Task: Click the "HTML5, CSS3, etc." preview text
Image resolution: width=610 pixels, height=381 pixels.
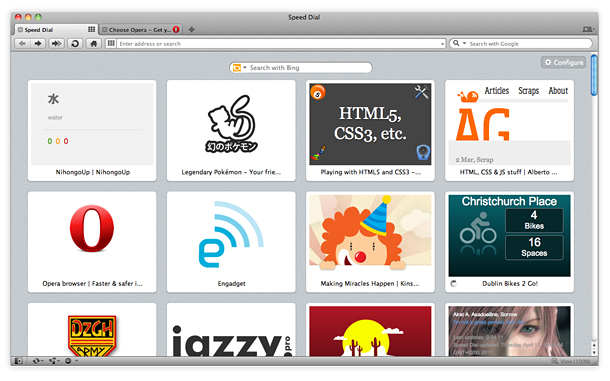Action: pos(370,123)
